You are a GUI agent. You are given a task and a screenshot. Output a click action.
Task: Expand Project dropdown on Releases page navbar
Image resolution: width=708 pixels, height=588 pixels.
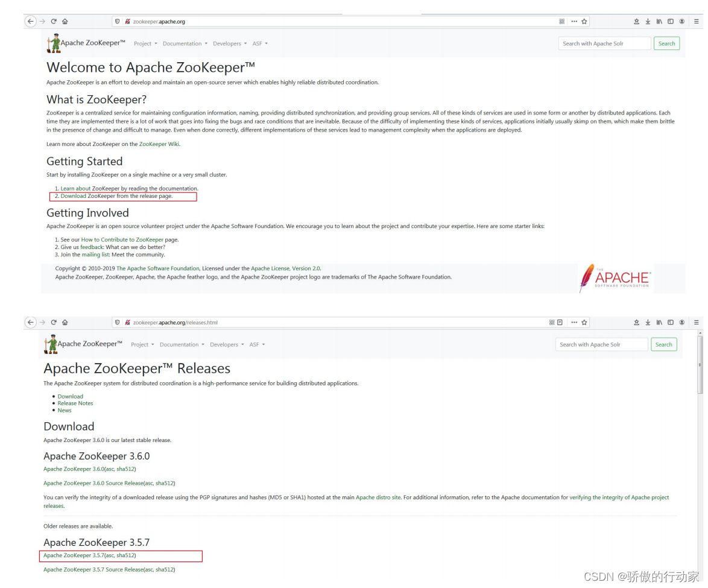coord(142,344)
